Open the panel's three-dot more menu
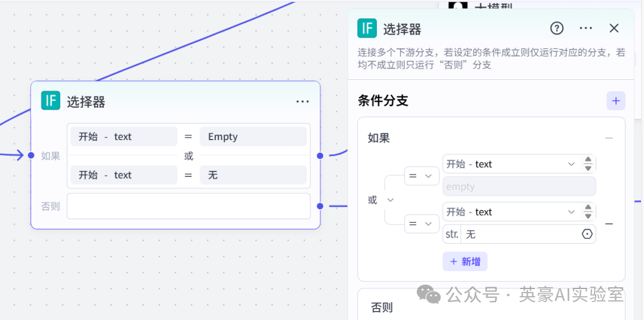The width and height of the screenshot is (644, 320). click(x=586, y=29)
